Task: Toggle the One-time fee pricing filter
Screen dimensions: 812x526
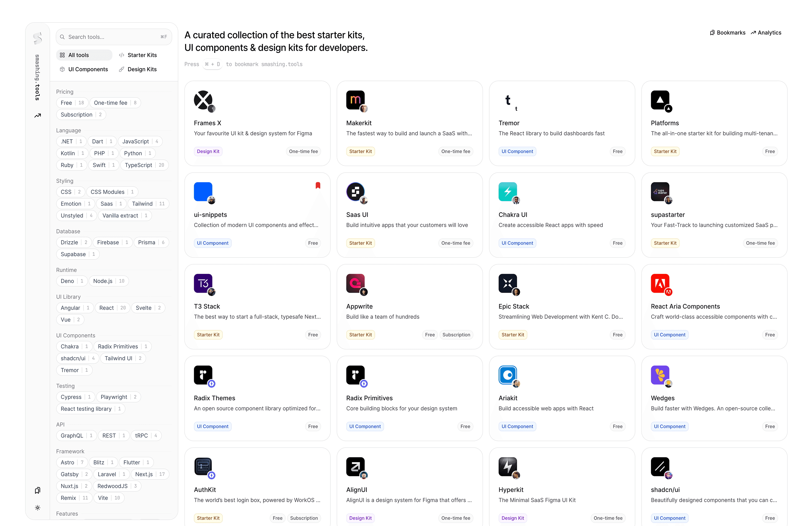Action: (x=115, y=103)
